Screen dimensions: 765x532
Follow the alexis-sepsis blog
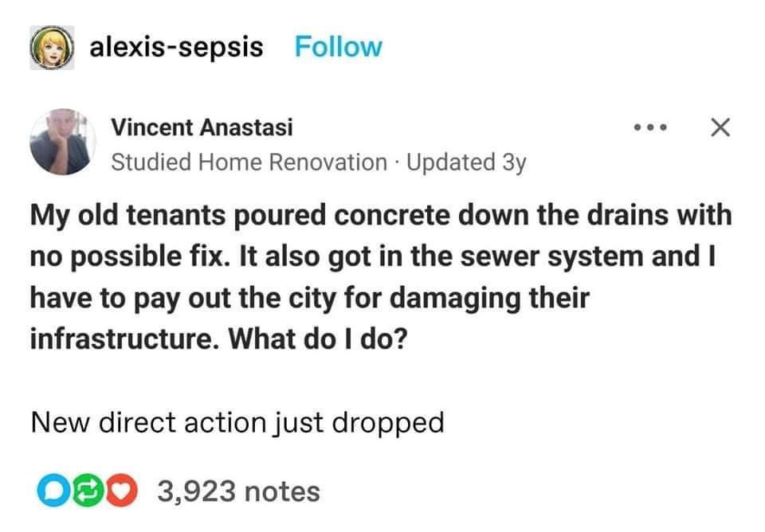[x=338, y=47]
